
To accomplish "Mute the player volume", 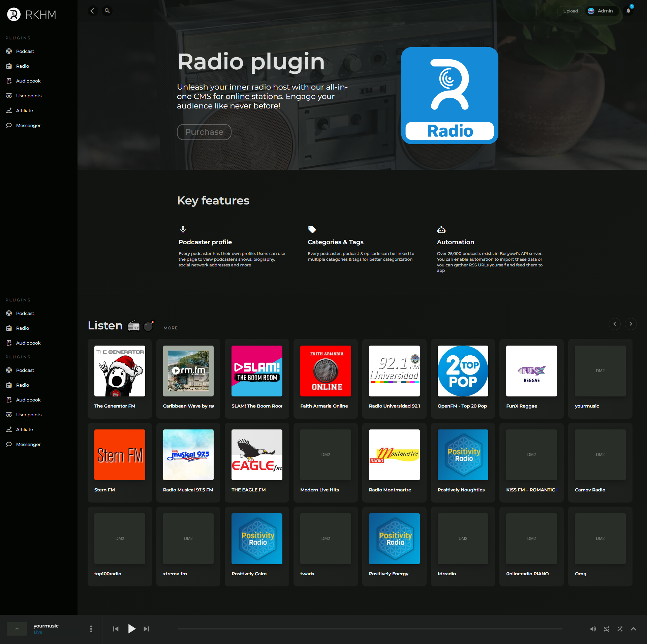I will pos(593,629).
